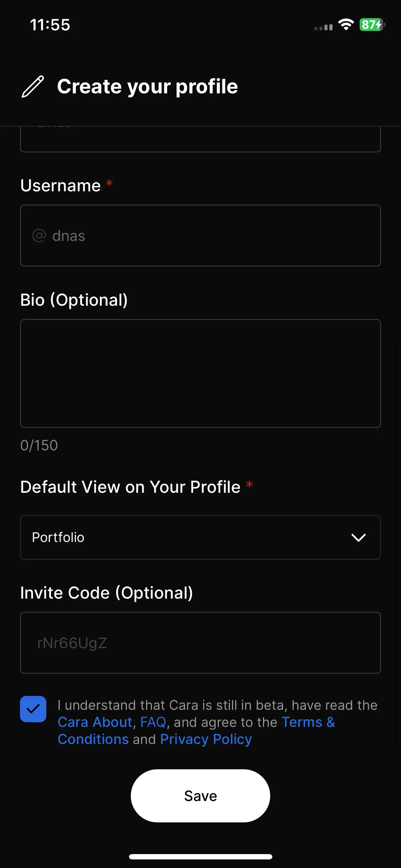Open the Cara About link

pos(95,722)
